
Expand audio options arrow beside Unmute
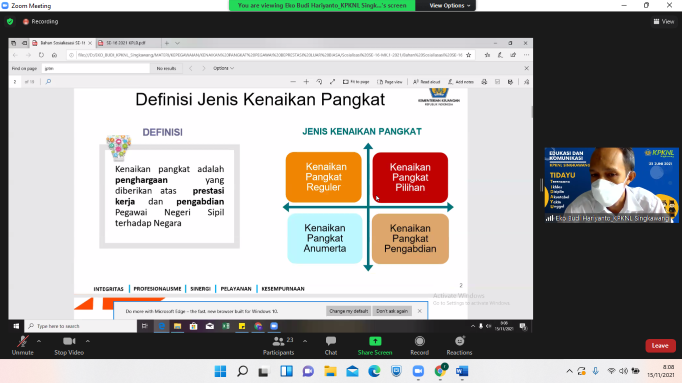[x=39, y=341]
